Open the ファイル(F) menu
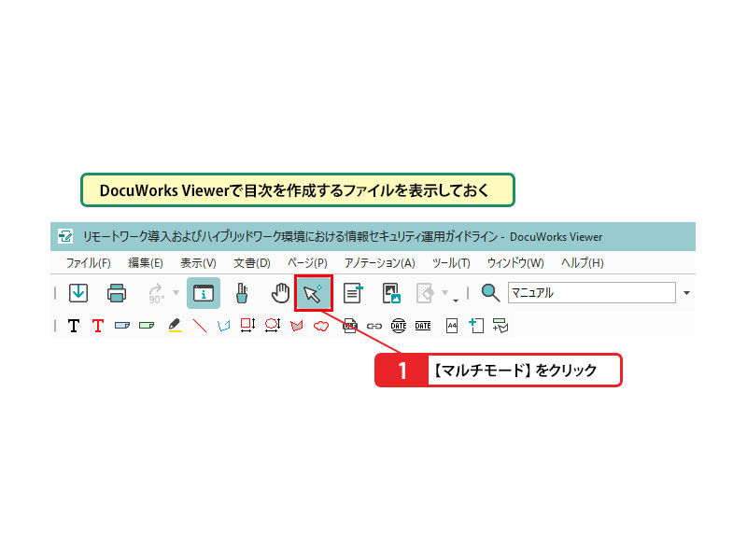 coord(88,263)
